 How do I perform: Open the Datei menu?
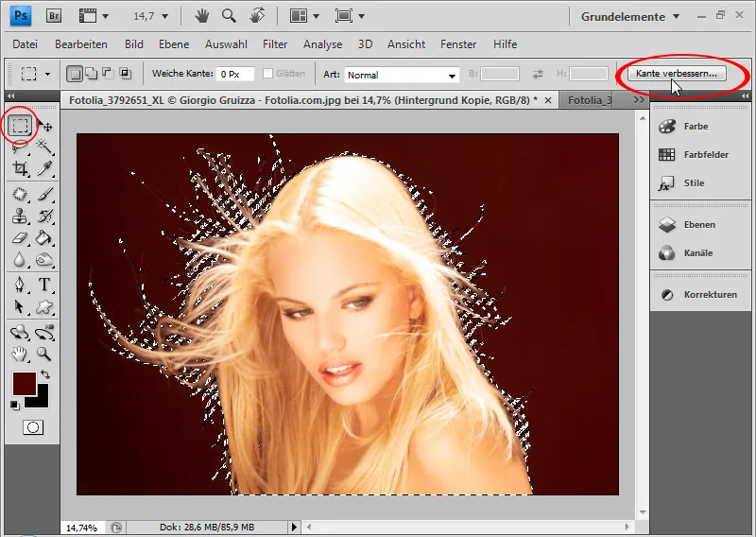[x=26, y=44]
